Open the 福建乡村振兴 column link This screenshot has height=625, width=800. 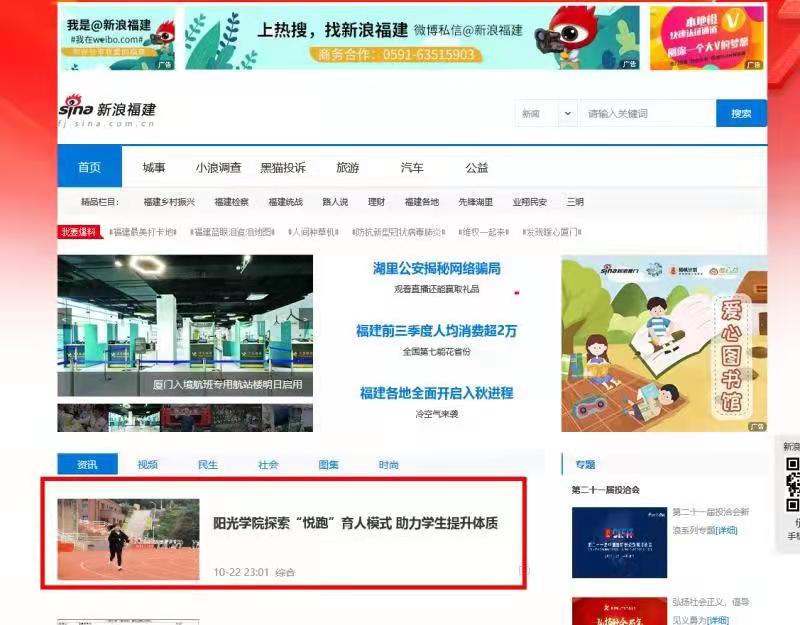(169, 202)
